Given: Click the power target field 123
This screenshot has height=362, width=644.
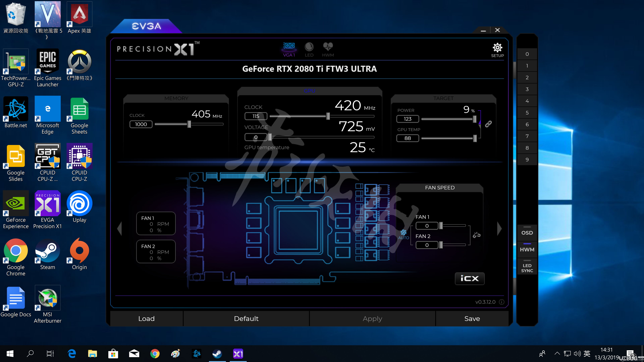Looking at the screenshot, I should point(408,119).
